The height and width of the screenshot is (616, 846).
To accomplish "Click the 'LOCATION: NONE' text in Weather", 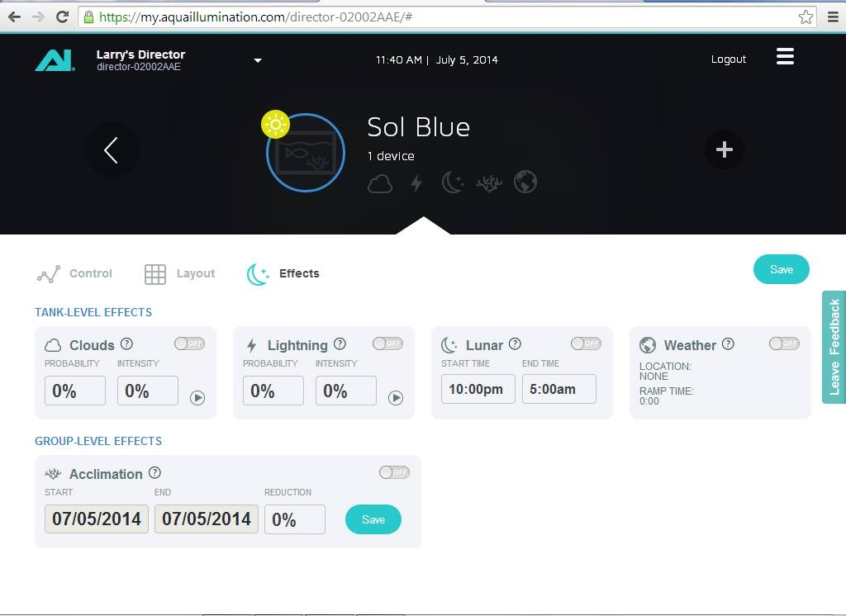I will point(665,371).
